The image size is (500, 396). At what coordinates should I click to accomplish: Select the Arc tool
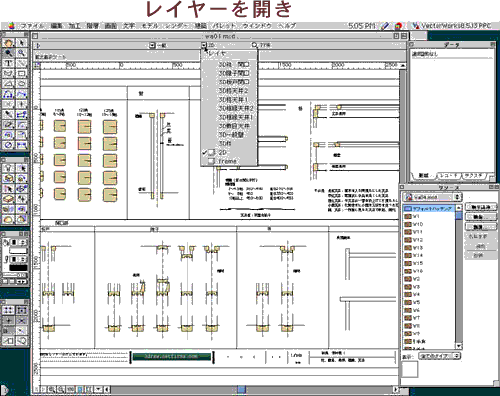coord(8,84)
